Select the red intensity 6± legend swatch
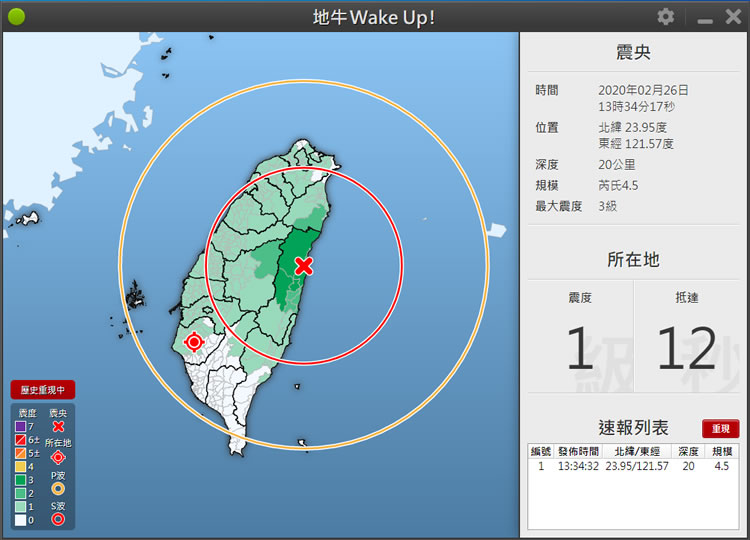This screenshot has height=540, width=750. click(x=20, y=440)
